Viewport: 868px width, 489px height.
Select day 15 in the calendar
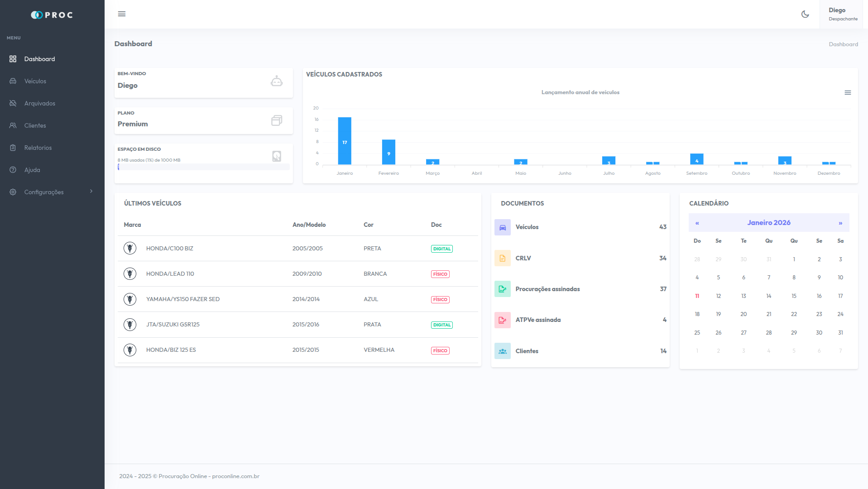click(794, 296)
